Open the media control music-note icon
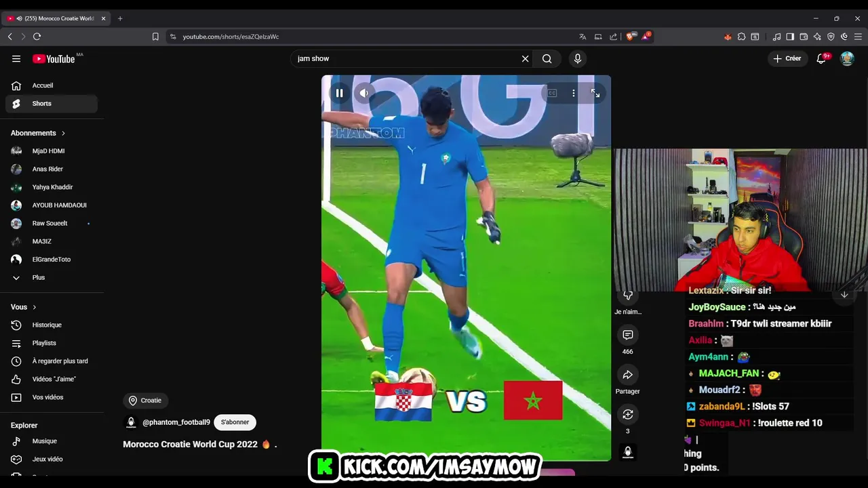Image resolution: width=868 pixels, height=488 pixels. pos(776,37)
